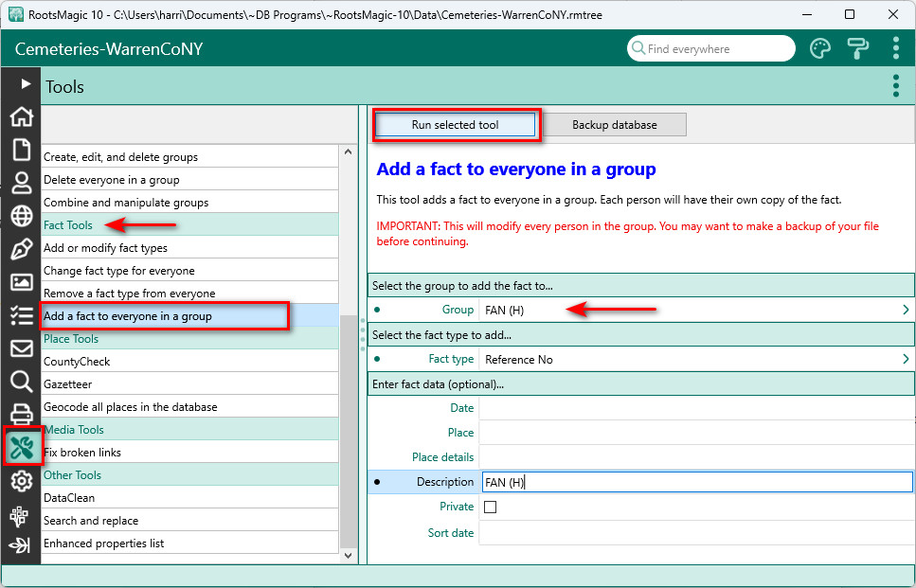Expand the Group FAN (H) chevron

pos(906,310)
